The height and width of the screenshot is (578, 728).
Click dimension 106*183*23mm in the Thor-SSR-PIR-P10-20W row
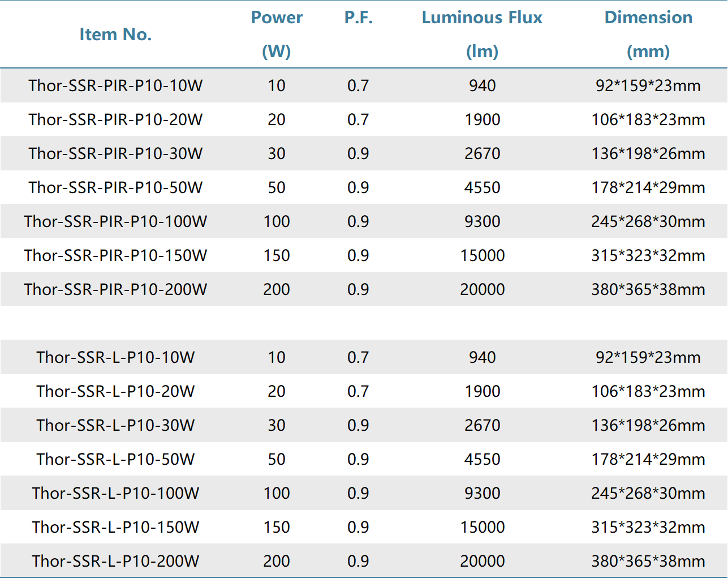pyautogui.click(x=648, y=119)
